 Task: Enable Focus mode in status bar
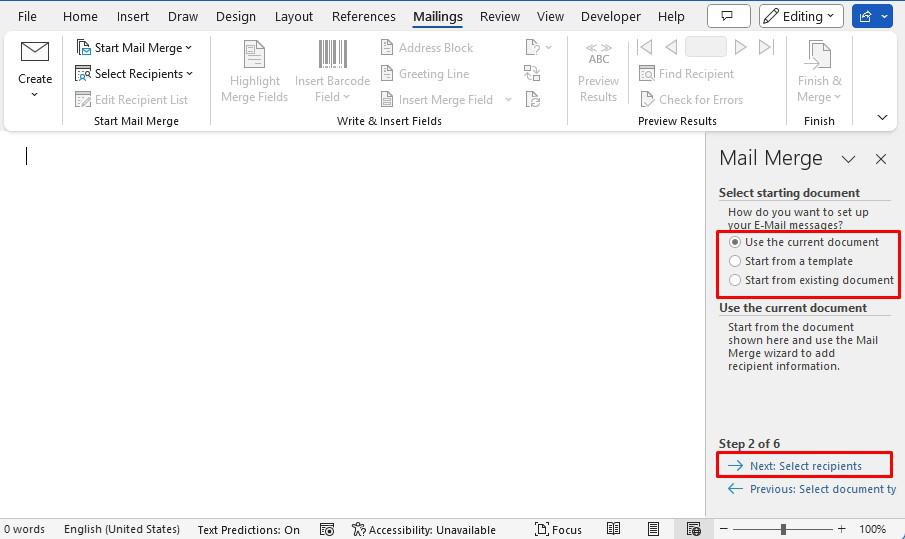click(558, 529)
